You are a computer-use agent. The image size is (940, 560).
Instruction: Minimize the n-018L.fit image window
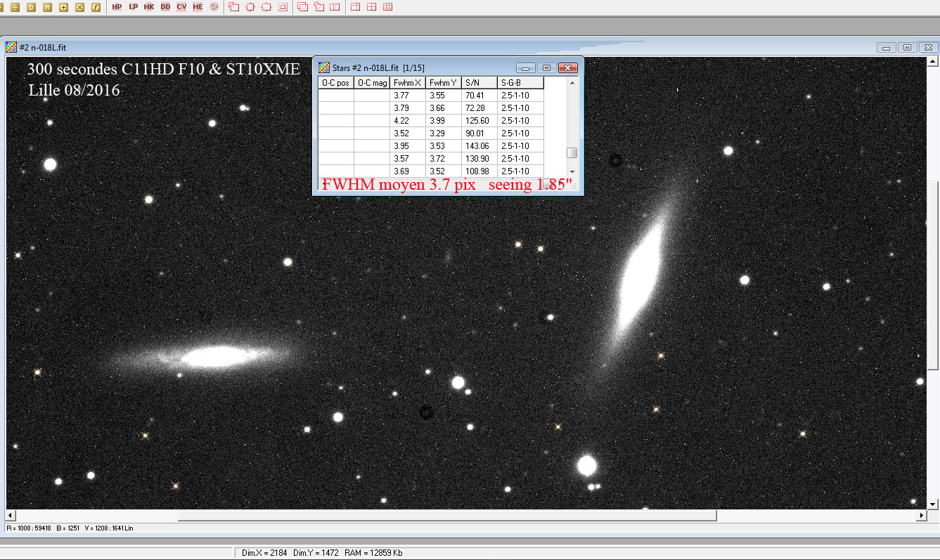click(887, 47)
